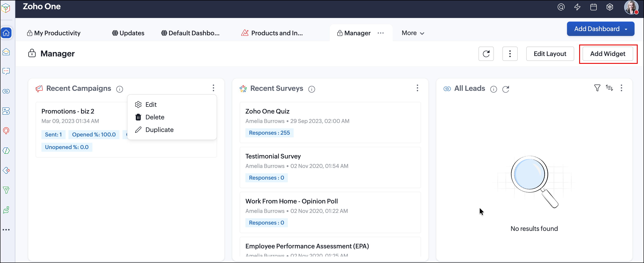The height and width of the screenshot is (263, 644).
Task: Expand the Add Dashboard dropdown arrow
Action: [626, 29]
